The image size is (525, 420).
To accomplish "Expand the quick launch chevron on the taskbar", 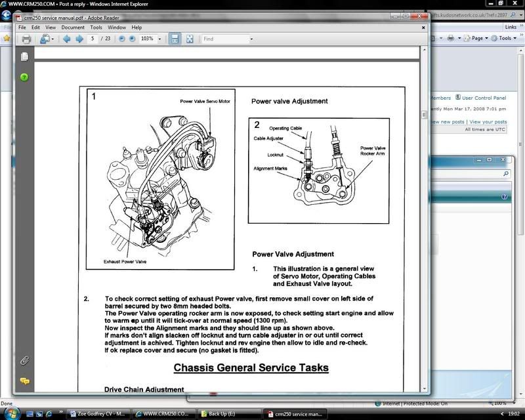I will tap(60, 412).
